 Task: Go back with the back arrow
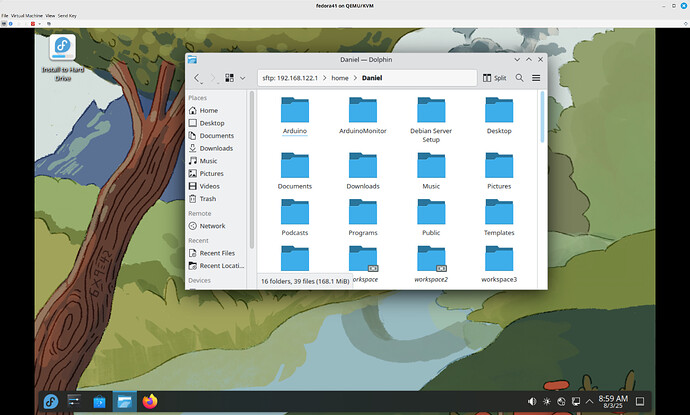(197, 77)
